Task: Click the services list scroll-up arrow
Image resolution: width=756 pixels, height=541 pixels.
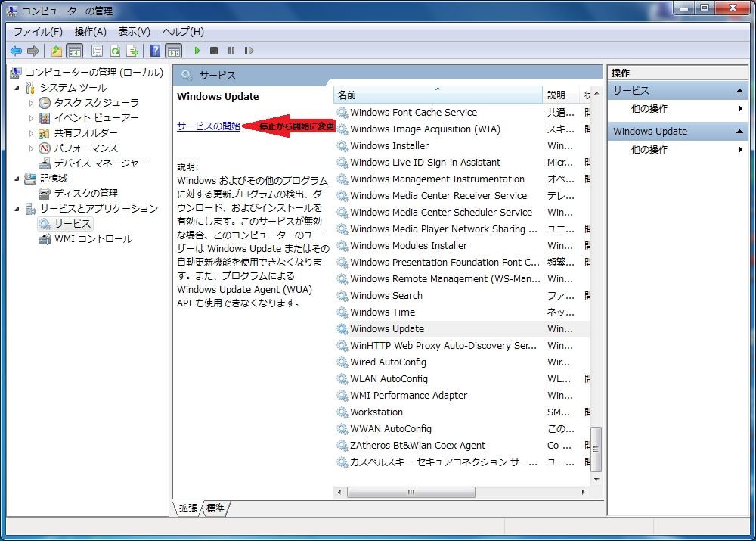Action: tap(596, 93)
